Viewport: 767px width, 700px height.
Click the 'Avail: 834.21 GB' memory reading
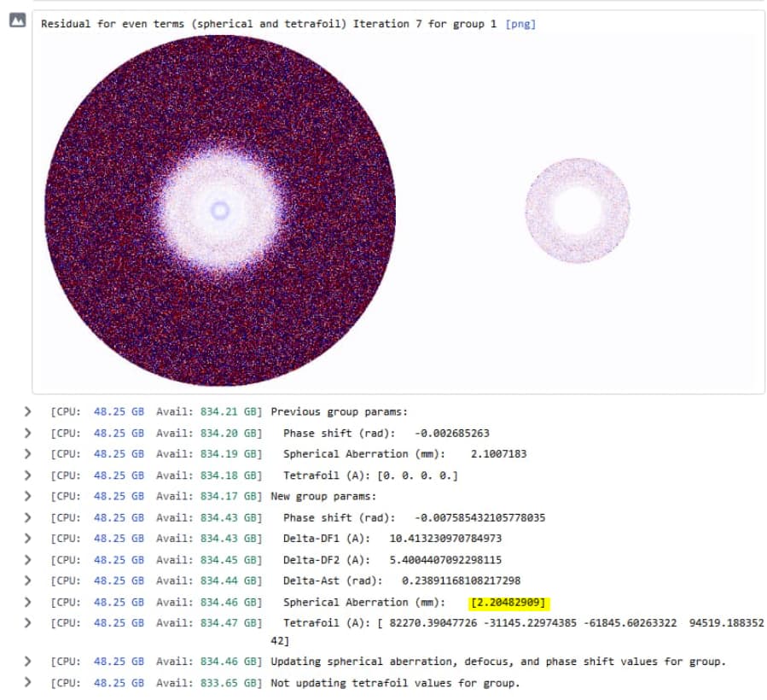tap(209, 411)
